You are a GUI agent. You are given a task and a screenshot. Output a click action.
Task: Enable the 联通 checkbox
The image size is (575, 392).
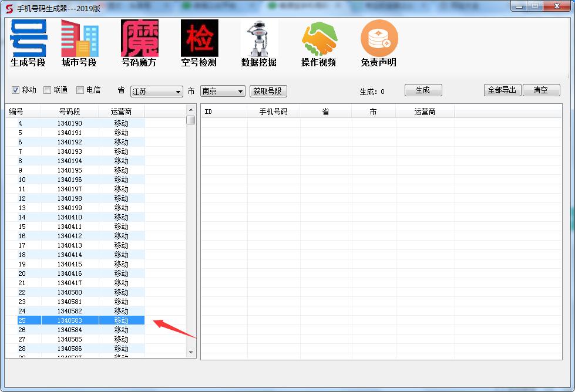47,90
